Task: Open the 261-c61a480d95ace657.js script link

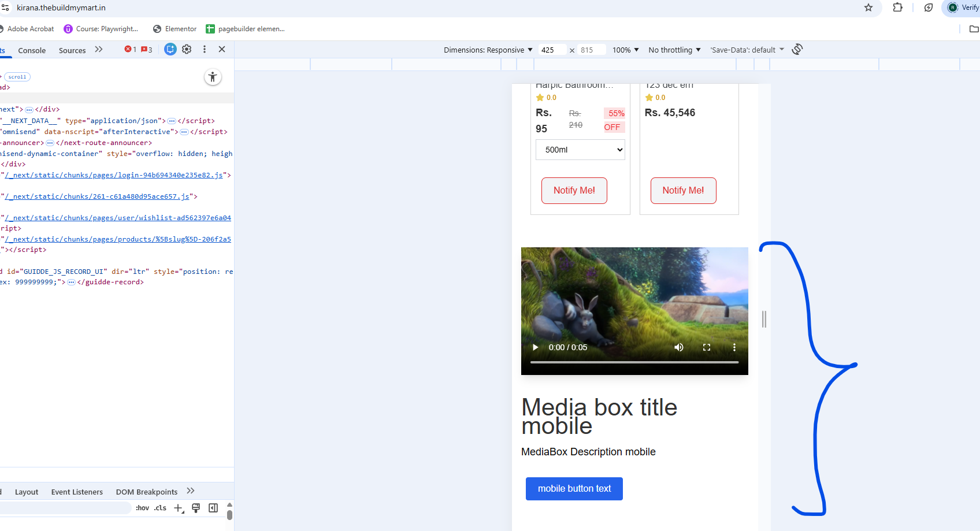Action: 97,196
